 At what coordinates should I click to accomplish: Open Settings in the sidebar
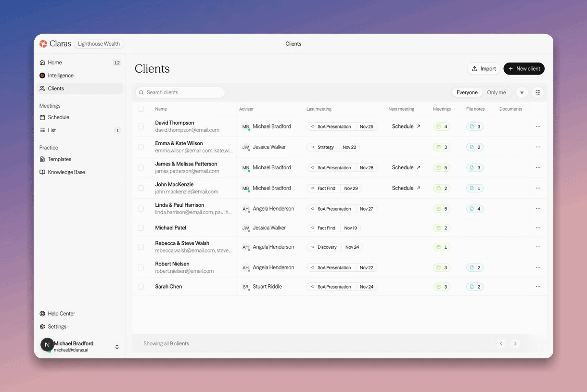coord(80,327)
